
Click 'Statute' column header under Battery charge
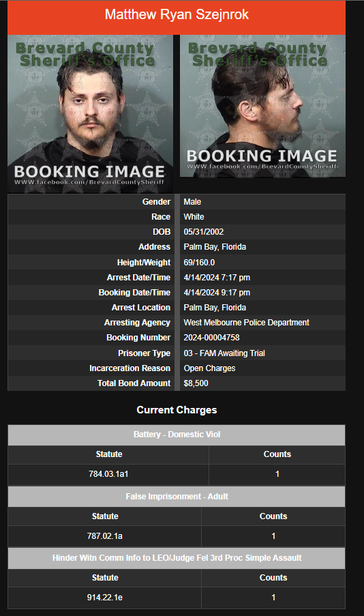click(109, 454)
